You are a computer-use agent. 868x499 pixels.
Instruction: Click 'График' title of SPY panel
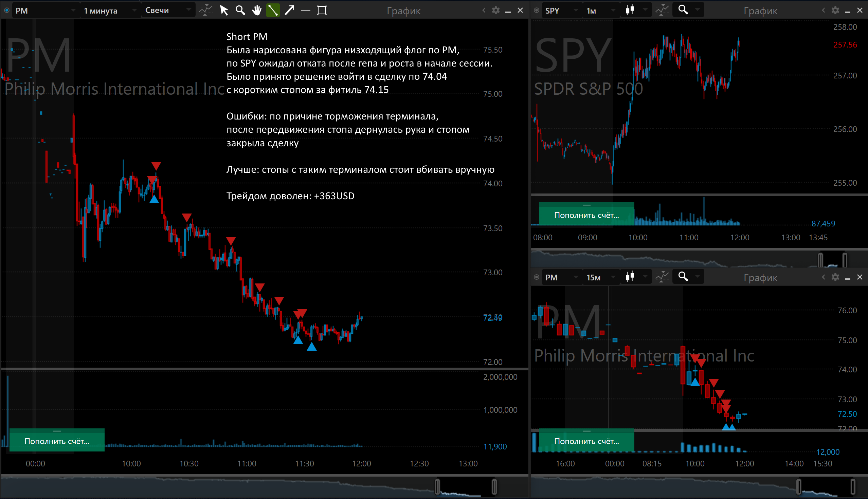pyautogui.click(x=760, y=11)
